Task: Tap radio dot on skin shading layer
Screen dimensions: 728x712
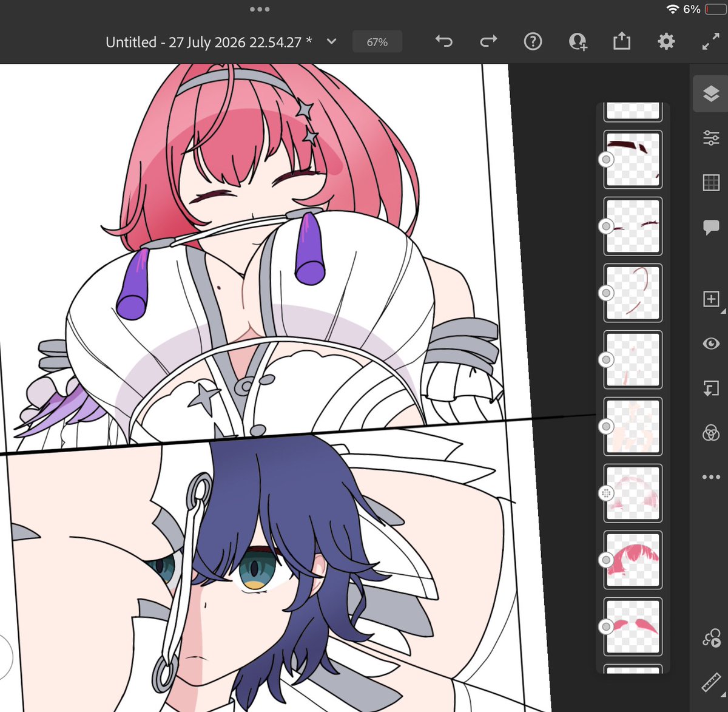Action: coord(606,427)
